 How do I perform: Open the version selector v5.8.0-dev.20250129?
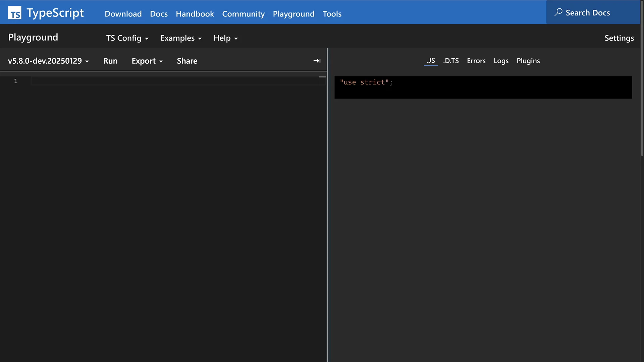(x=48, y=61)
